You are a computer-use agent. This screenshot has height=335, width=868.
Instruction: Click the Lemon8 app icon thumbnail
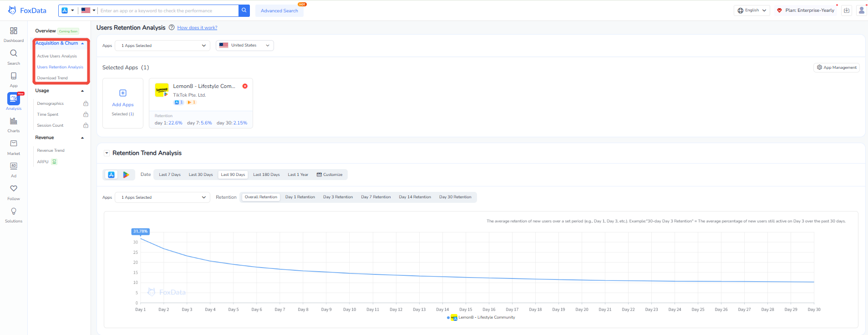coord(162,90)
